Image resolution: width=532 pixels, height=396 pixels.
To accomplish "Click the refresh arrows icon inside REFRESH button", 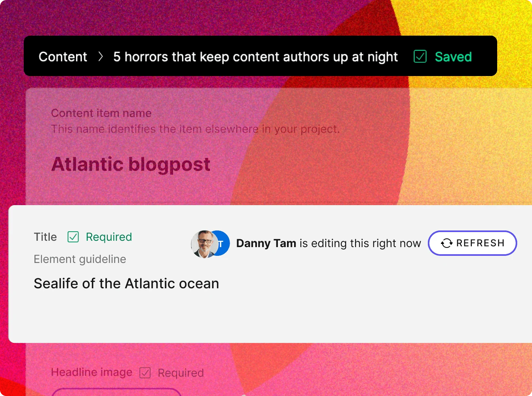I will pos(447,243).
